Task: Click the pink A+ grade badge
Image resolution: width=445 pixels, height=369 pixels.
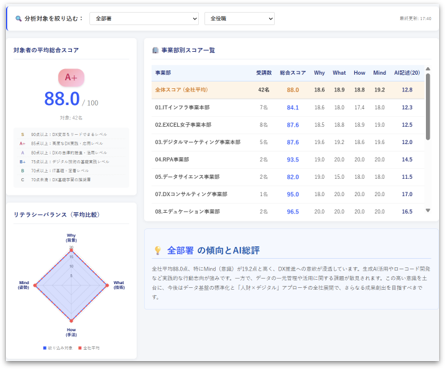Action: [x=71, y=77]
